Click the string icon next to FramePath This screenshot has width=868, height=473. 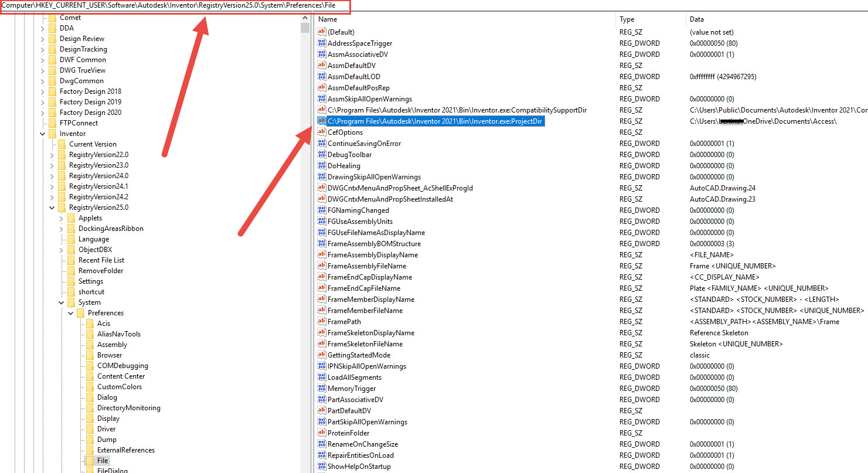coord(321,321)
